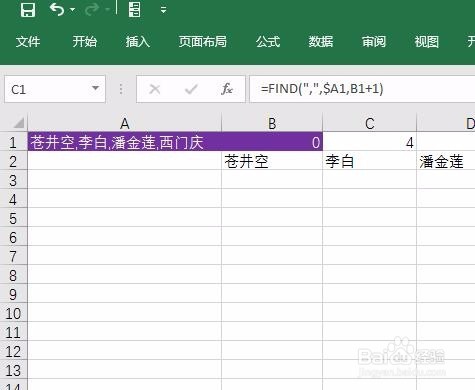The height and width of the screenshot is (390, 475).
Task: Select row 1 header
Action: tap(13, 143)
